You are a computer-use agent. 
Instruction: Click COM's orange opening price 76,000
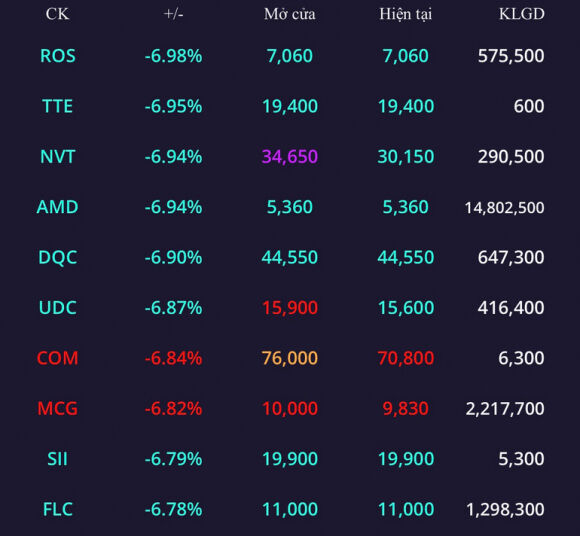290,358
